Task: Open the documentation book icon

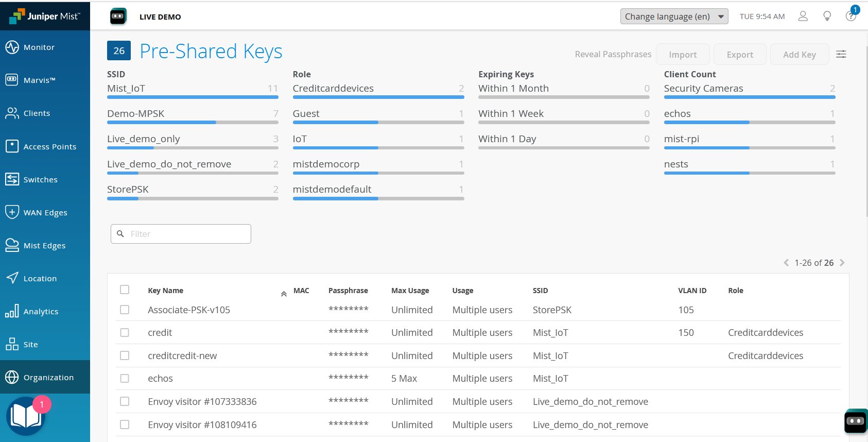Action: (x=26, y=416)
